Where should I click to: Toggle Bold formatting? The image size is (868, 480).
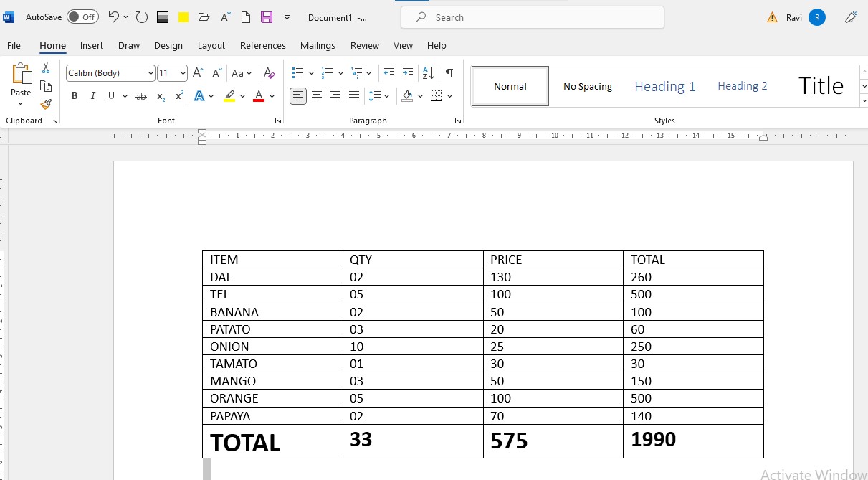click(x=75, y=96)
